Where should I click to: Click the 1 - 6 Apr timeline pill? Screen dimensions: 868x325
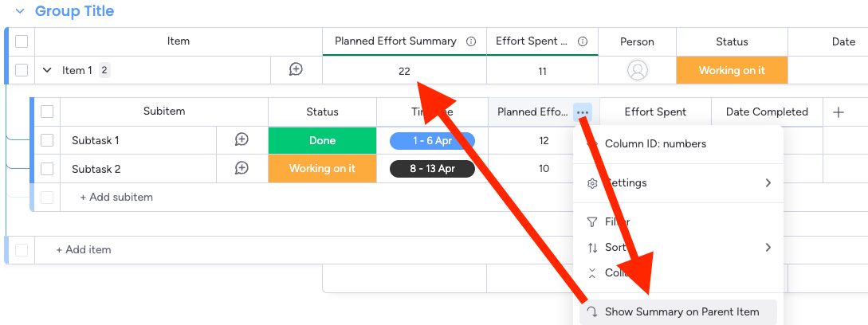(432, 141)
